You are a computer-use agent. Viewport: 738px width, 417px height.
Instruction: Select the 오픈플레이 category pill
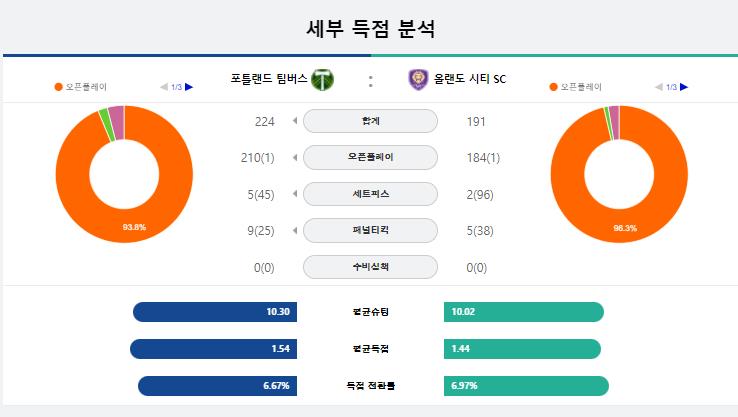[x=370, y=157]
